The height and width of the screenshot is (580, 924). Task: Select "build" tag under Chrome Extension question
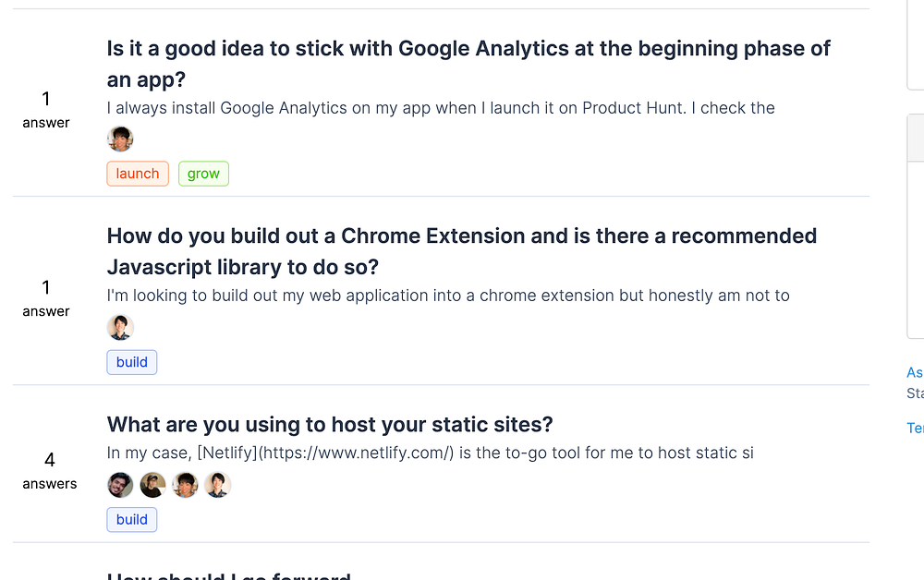click(x=132, y=362)
